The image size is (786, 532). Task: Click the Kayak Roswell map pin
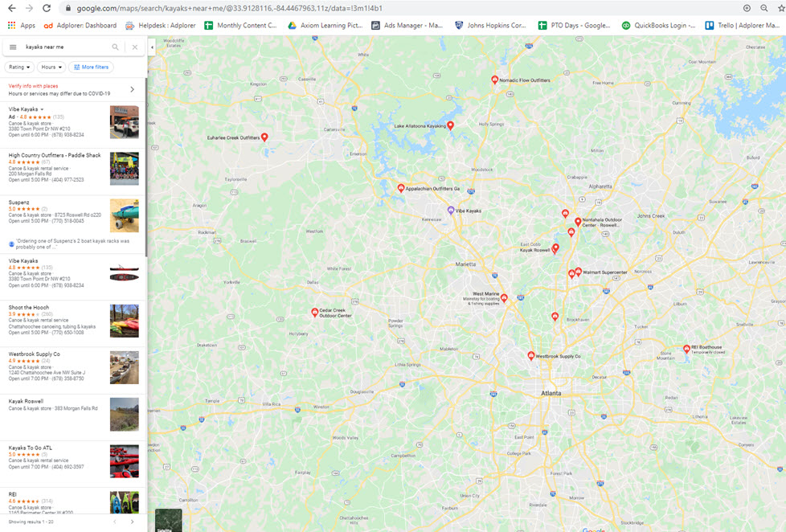555,248
